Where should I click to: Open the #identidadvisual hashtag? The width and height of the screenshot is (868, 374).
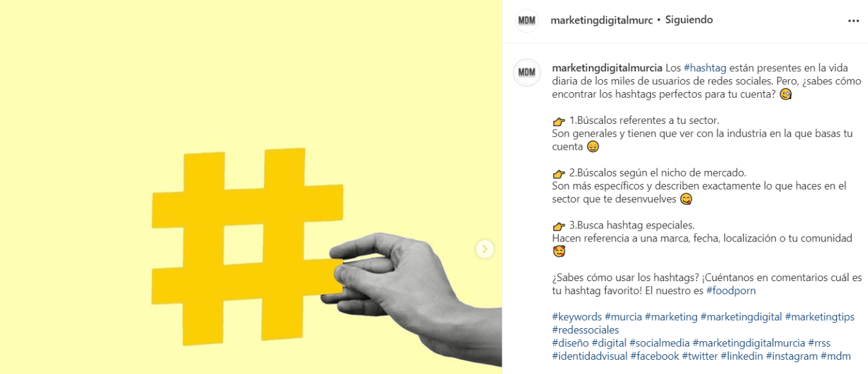[590, 356]
